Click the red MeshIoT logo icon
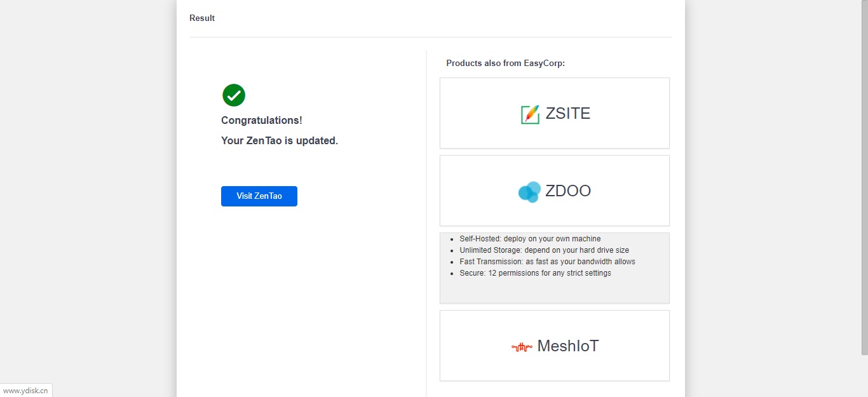 522,347
